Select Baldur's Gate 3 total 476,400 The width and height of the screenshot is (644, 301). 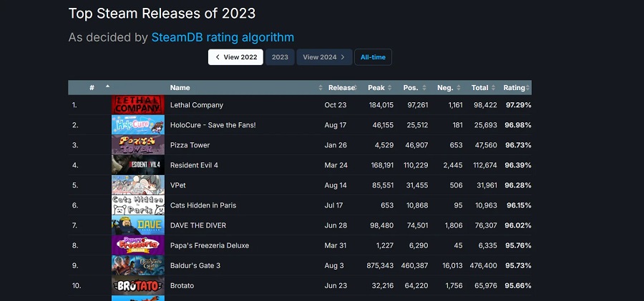[484, 266]
